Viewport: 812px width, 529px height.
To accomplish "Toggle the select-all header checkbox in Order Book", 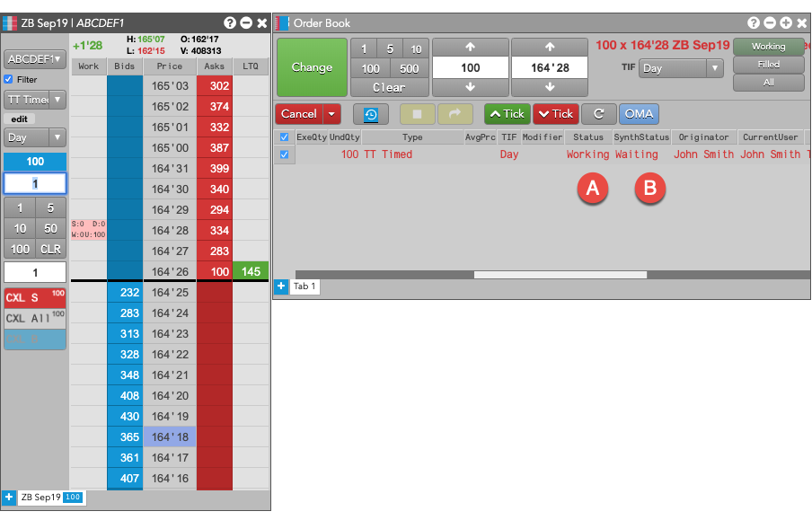I will point(285,137).
